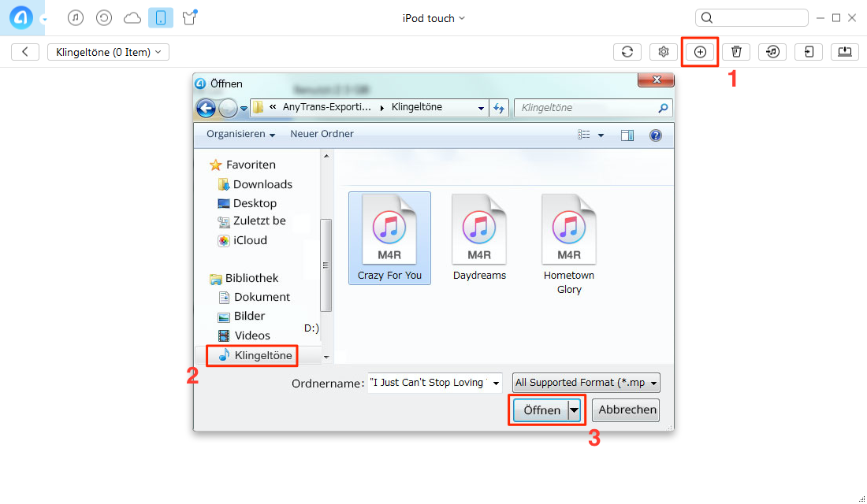Click the folder icon in address bar

click(x=259, y=107)
